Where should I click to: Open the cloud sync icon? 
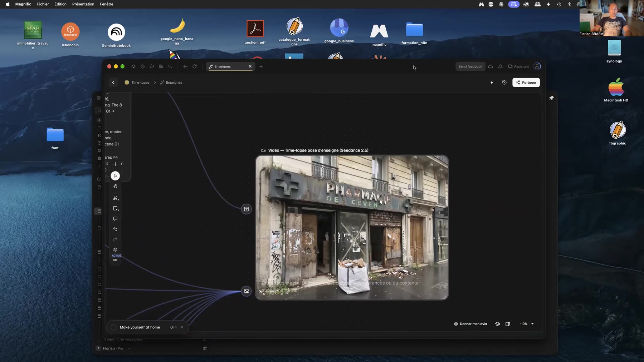click(491, 66)
